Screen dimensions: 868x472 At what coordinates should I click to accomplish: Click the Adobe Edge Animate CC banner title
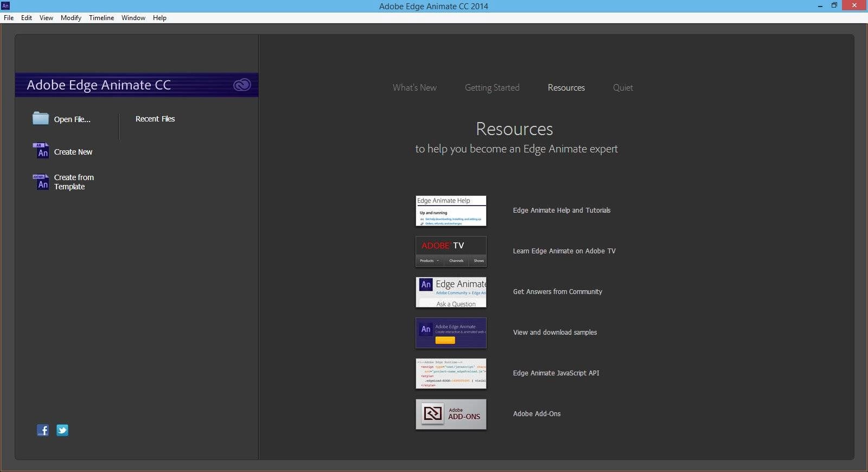(x=99, y=85)
